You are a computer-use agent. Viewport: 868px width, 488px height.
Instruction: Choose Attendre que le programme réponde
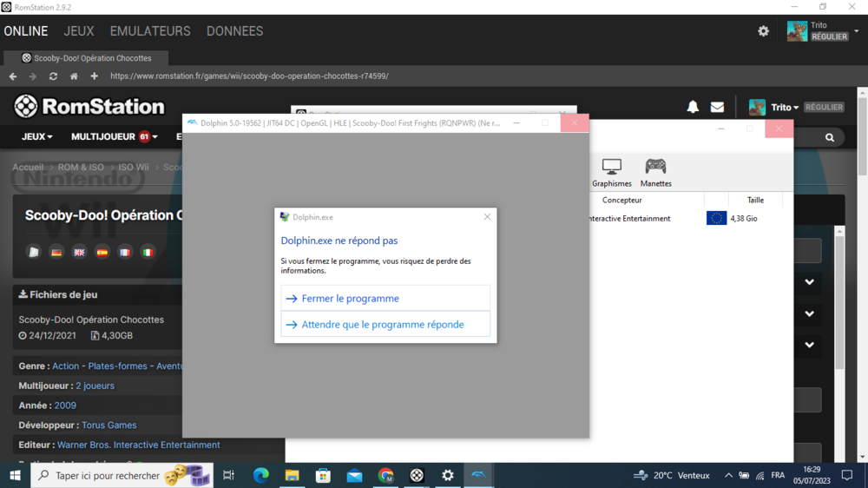click(x=385, y=324)
